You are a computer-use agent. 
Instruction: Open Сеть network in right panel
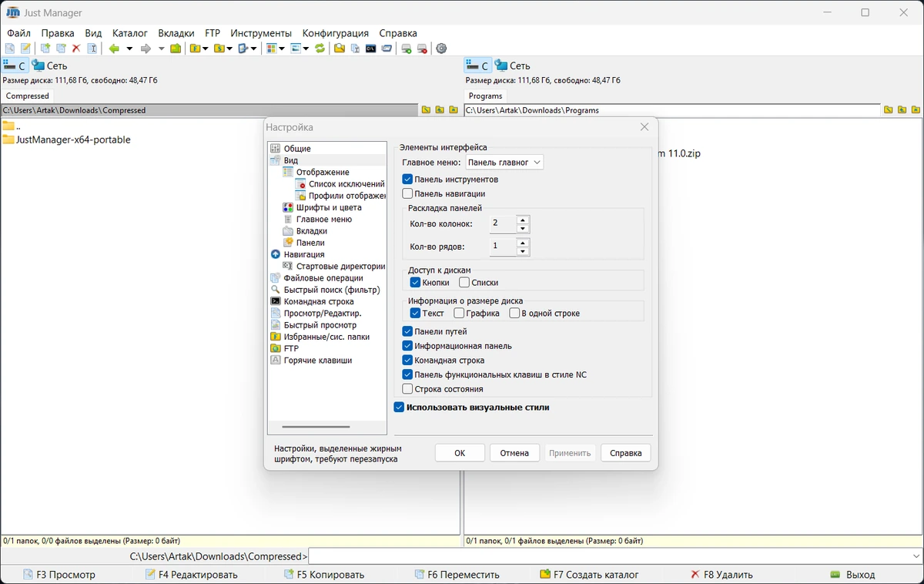coord(512,65)
